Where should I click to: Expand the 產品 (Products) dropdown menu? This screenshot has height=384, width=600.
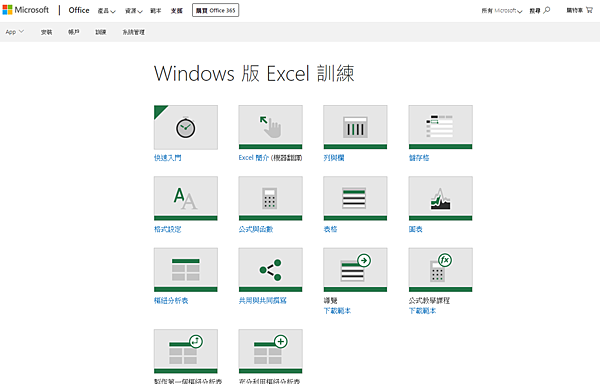106,11
